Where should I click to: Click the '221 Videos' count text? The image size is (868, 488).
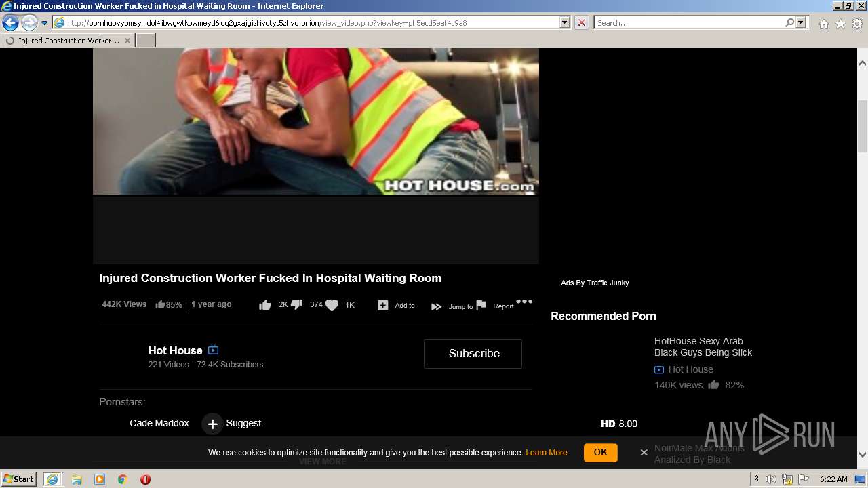tap(169, 365)
